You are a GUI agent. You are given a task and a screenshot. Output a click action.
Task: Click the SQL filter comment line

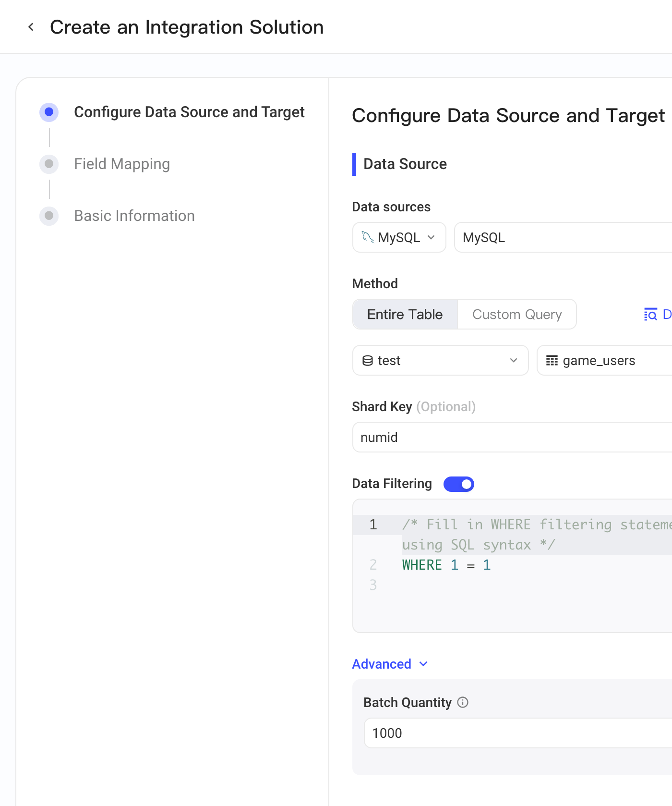tap(537, 535)
